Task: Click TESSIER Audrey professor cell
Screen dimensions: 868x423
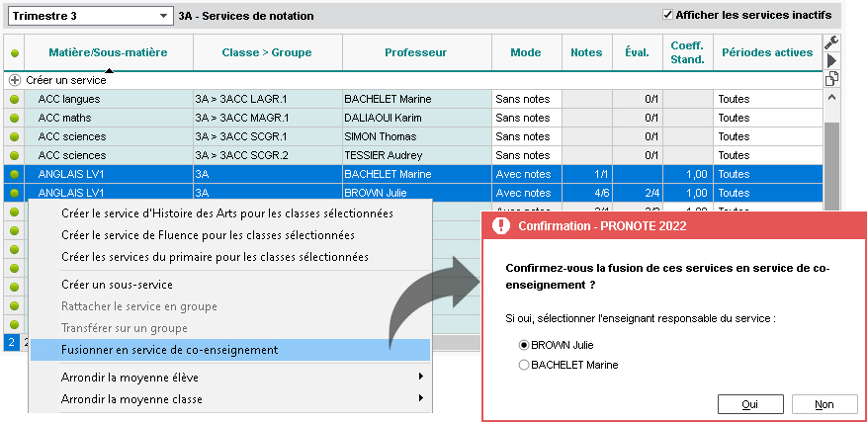Action: [x=417, y=156]
